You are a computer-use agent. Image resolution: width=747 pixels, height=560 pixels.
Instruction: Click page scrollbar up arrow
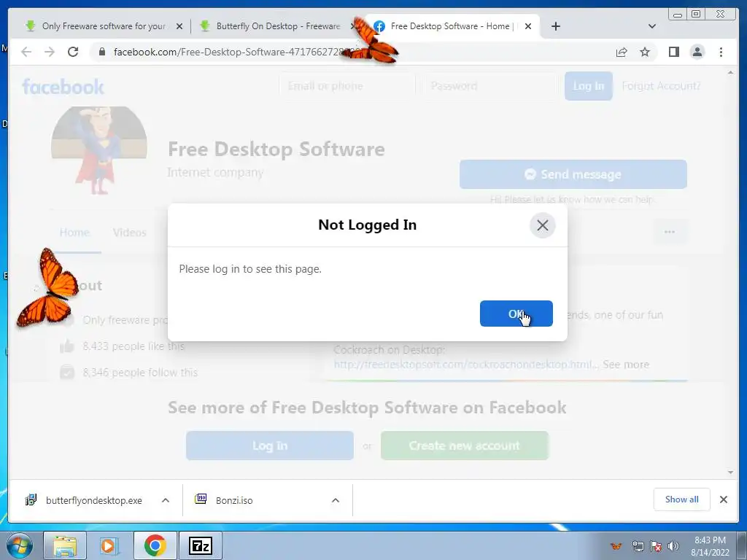(x=731, y=73)
